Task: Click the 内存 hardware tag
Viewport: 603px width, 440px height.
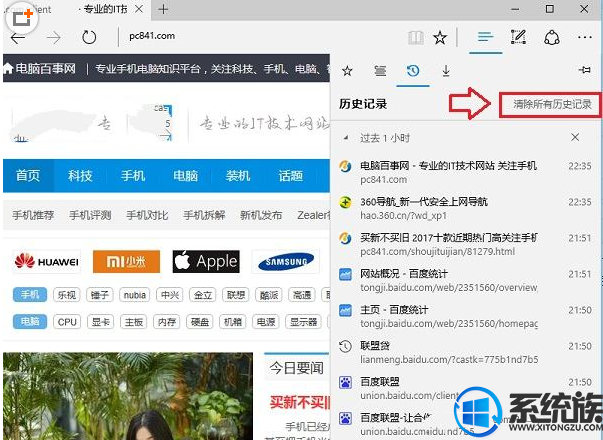Action: (x=167, y=322)
